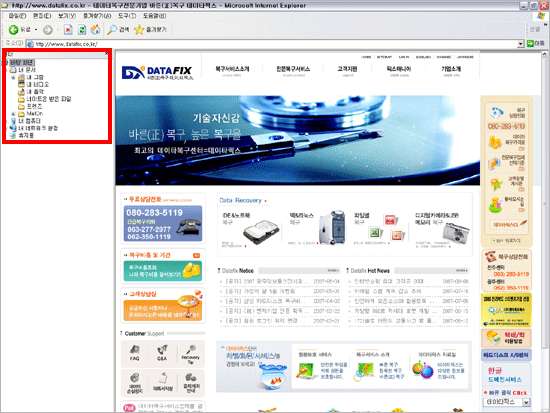Viewport: 550px width, 413px height.
Task: Click the Refresh page icon
Action: (x=82, y=30)
